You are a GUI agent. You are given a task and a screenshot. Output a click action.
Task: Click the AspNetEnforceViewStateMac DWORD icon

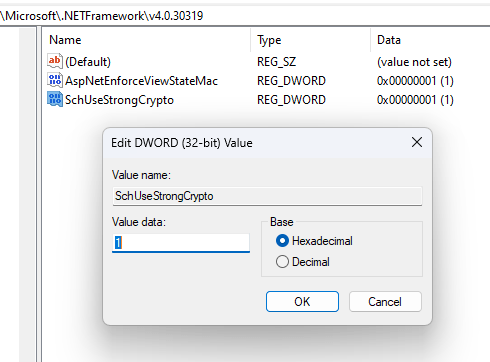[55, 81]
